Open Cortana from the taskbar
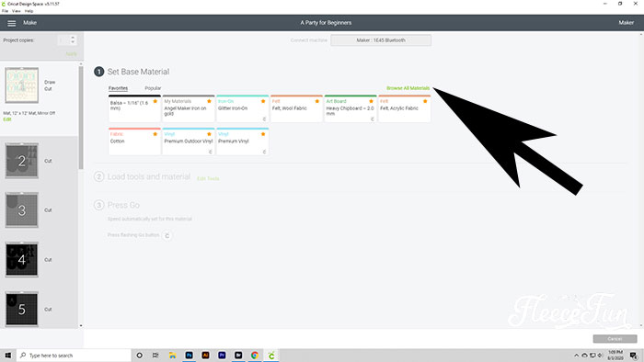The width and height of the screenshot is (644, 362). pyautogui.click(x=139, y=356)
